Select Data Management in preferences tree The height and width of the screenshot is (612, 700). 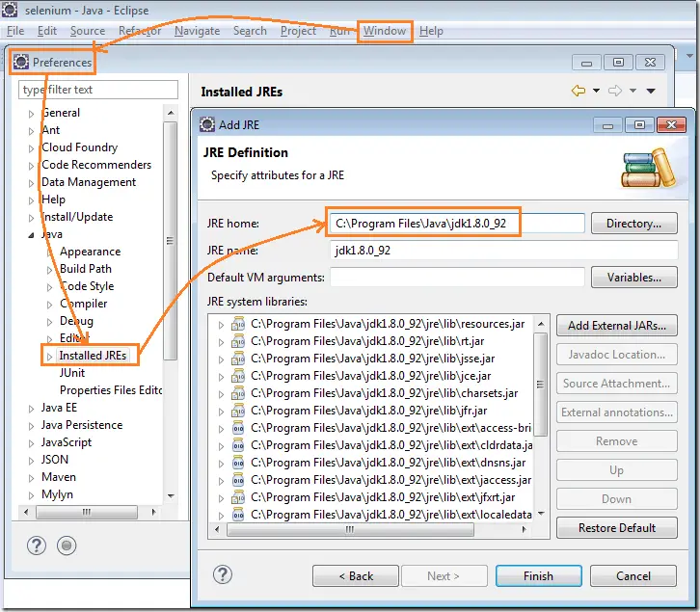[x=89, y=182]
